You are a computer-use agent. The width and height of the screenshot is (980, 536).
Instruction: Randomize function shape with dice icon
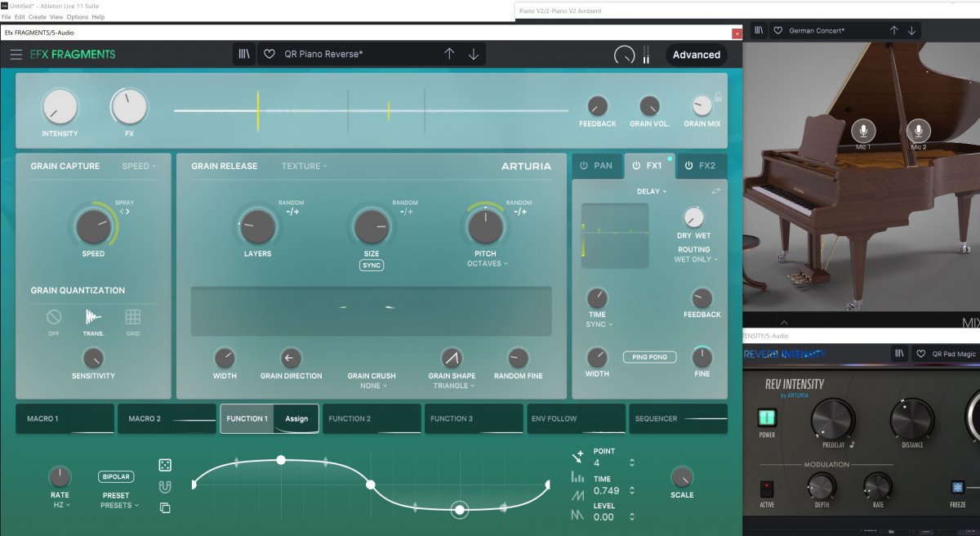(165, 465)
